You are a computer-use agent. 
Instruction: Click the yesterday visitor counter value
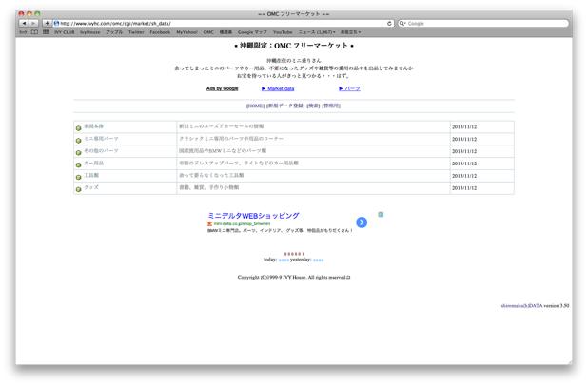[x=319, y=260]
